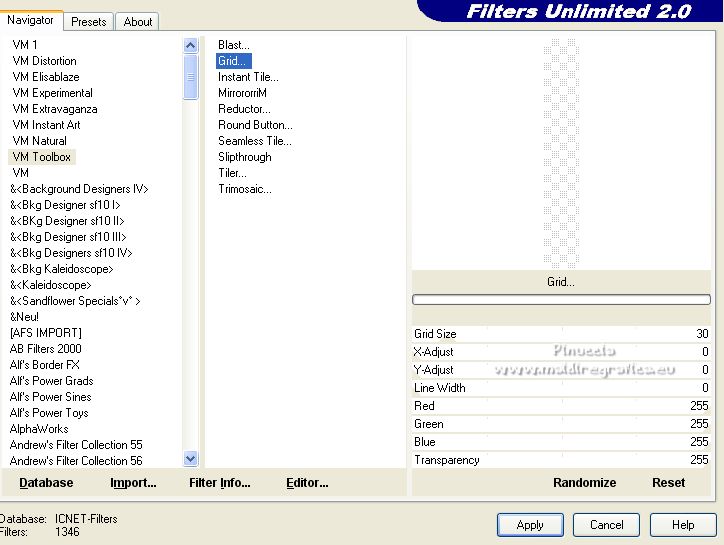This screenshot has height=545, width=724.
Task: Select &<Bkg Kaleidoscope> category
Action: click(61, 269)
